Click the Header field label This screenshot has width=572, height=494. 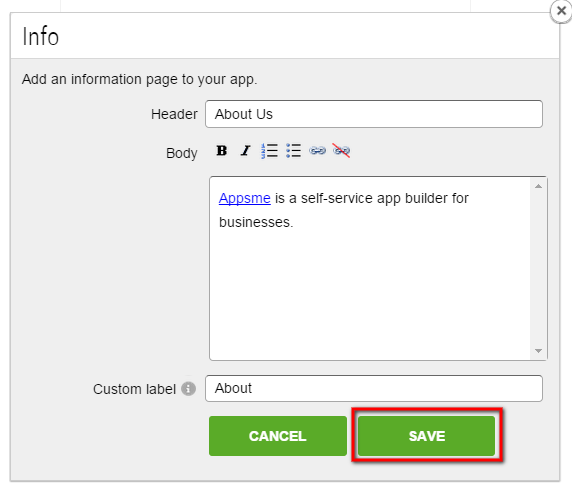(x=174, y=114)
